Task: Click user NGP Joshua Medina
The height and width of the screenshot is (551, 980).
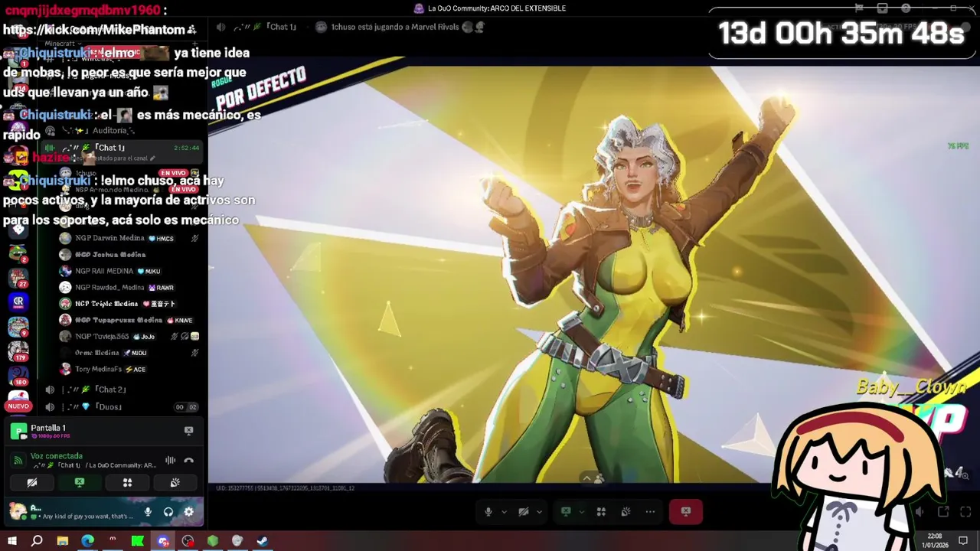Action: [129, 255]
